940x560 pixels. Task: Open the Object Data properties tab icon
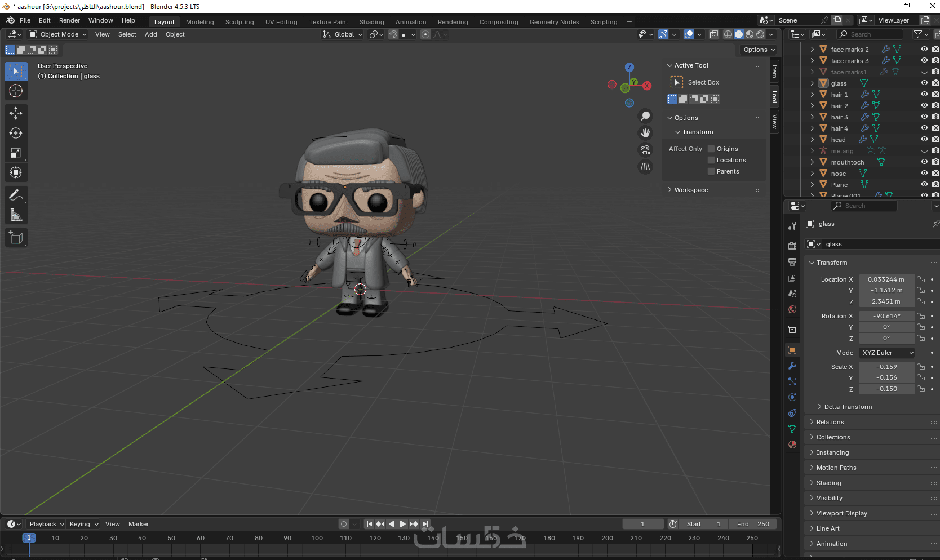click(792, 429)
